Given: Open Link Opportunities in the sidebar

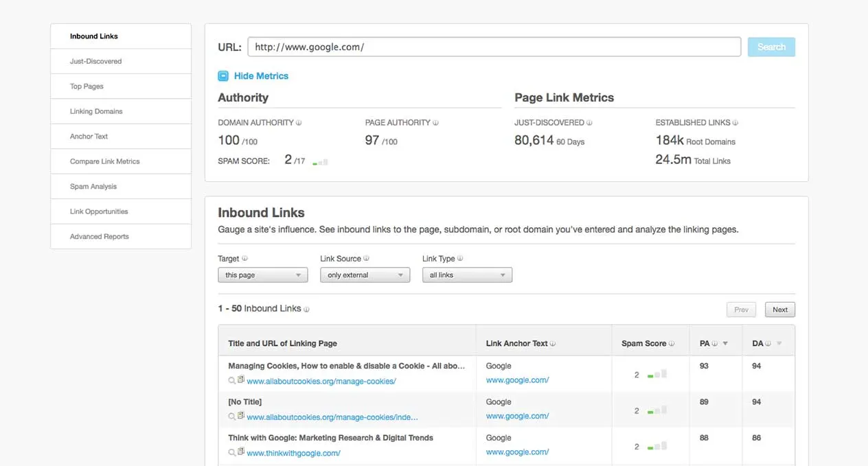Looking at the screenshot, I should (x=121, y=211).
